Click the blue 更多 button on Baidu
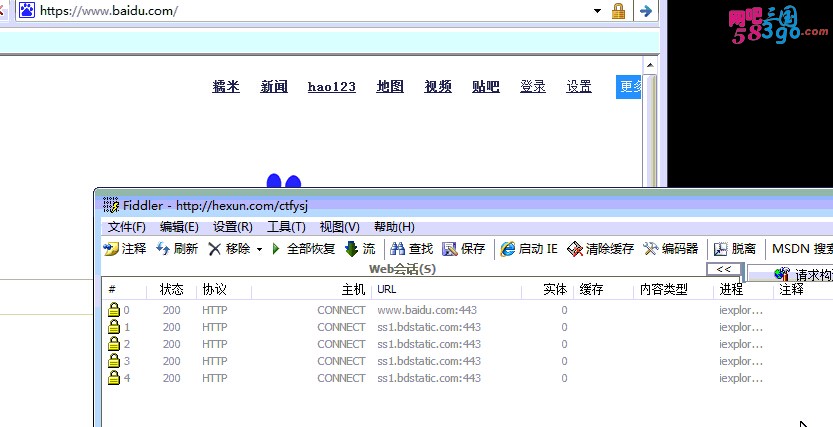The image size is (833, 427). pyautogui.click(x=628, y=87)
